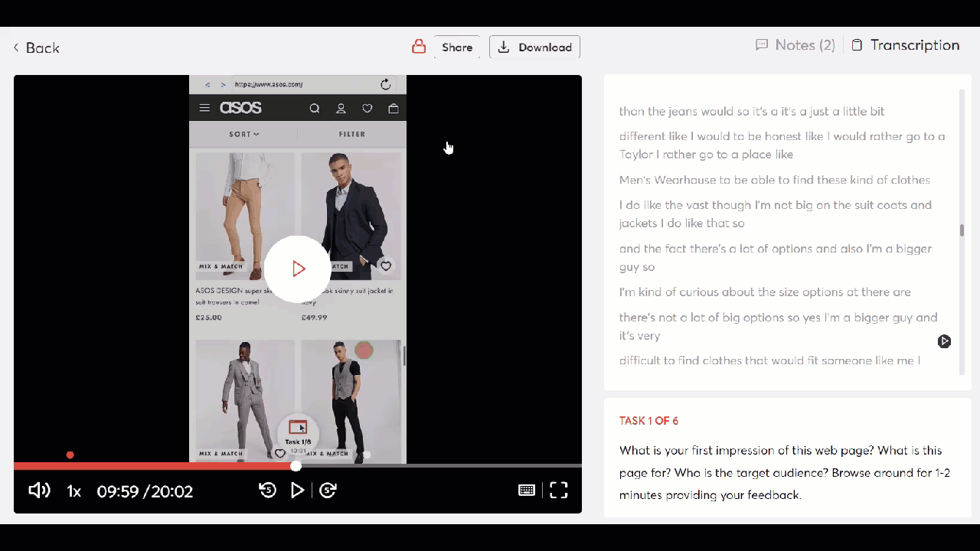Share the session recording
980x551 pixels.
[457, 47]
